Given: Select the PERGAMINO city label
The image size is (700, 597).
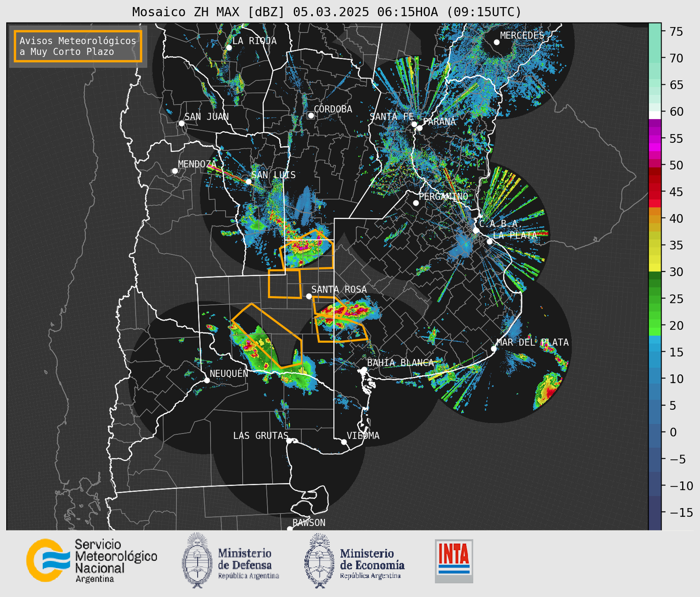Looking at the screenshot, I should pos(443,196).
